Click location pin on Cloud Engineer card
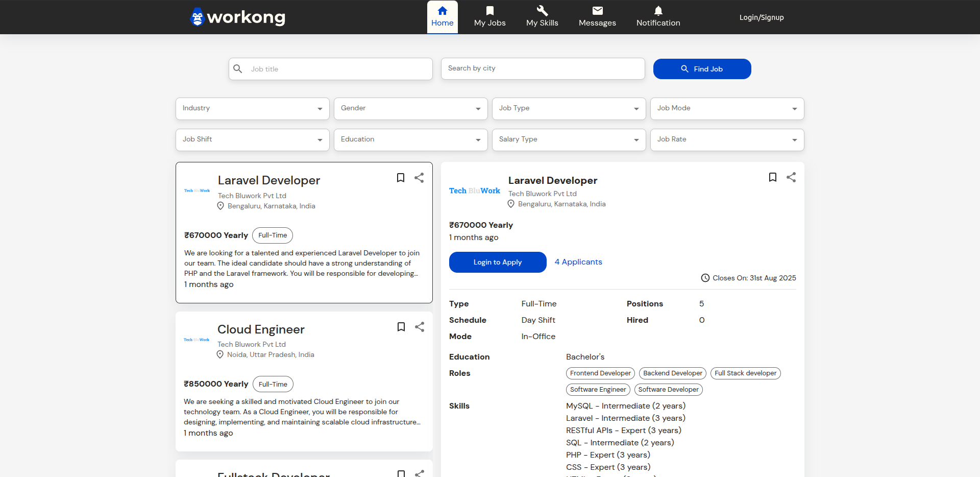Viewport: 980px width, 477px height. tap(220, 354)
